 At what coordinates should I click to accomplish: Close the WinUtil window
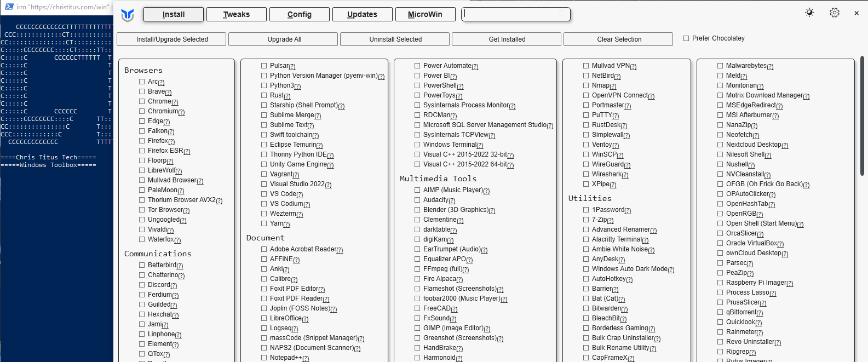point(856,13)
